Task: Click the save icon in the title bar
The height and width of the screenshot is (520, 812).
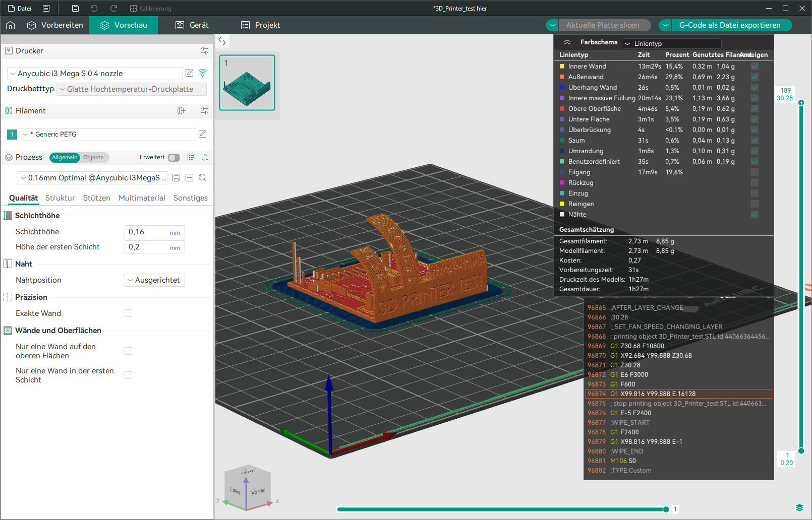Action: click(75, 9)
